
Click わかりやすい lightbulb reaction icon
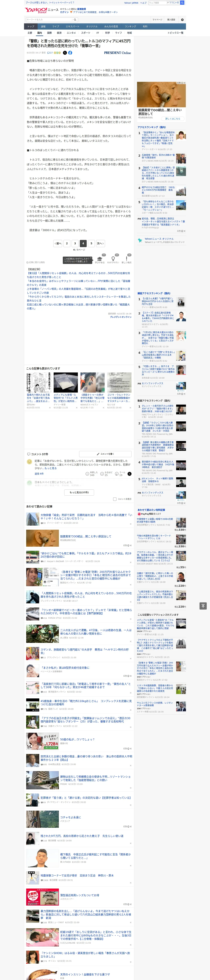click(113, 259)
